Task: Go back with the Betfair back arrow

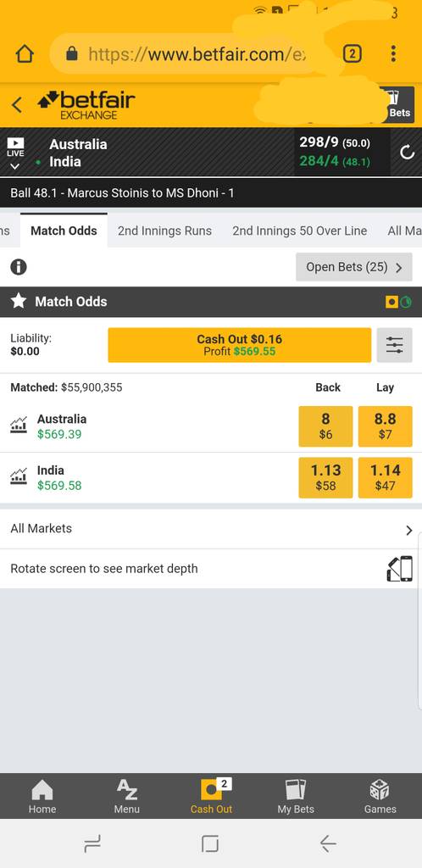Action: [17, 104]
